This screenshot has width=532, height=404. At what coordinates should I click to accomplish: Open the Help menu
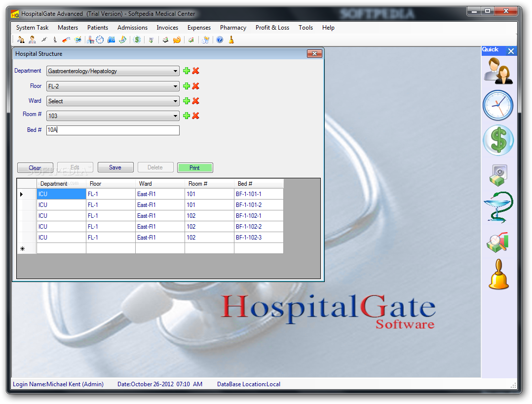[329, 28]
